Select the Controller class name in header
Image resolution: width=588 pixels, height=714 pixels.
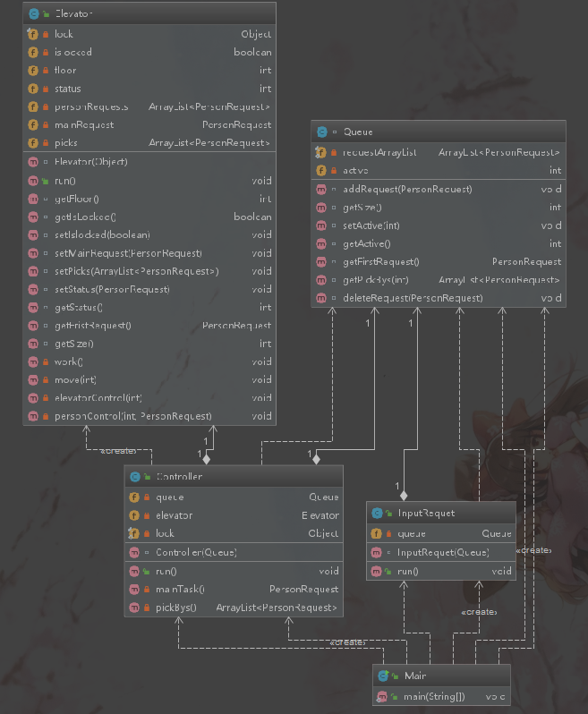(x=180, y=477)
